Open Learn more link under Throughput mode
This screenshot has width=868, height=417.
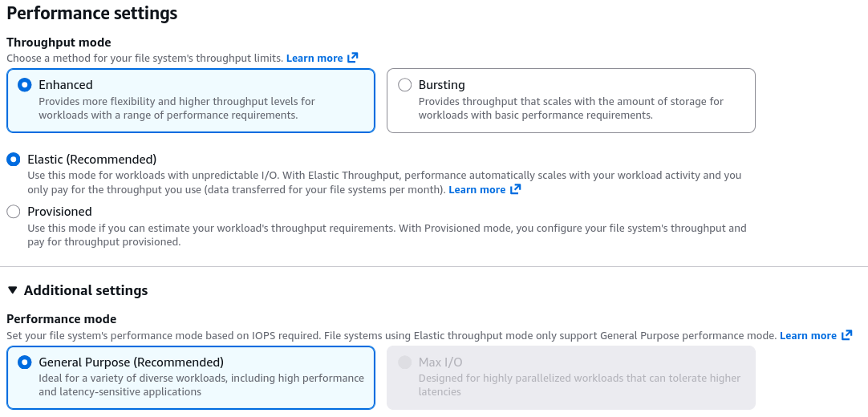pos(314,58)
